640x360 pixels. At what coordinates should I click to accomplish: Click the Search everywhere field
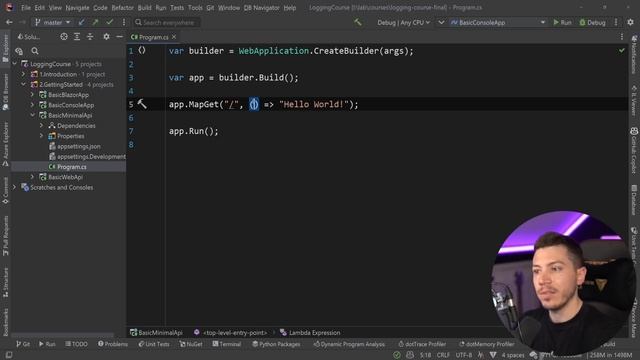(167, 22)
